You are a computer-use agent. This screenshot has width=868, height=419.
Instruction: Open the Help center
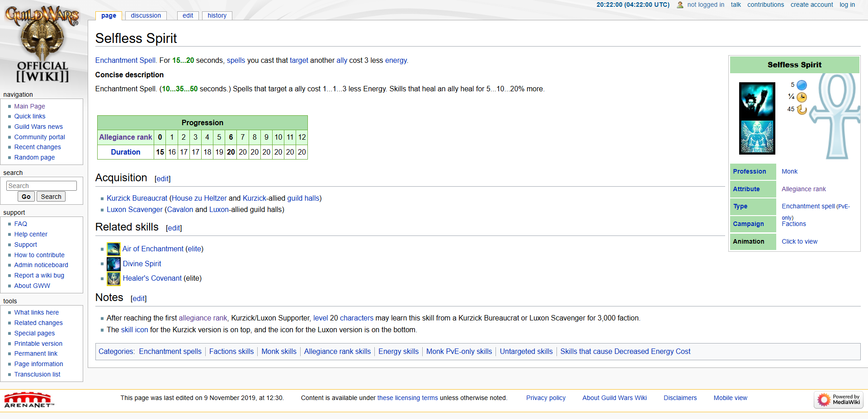tap(31, 234)
